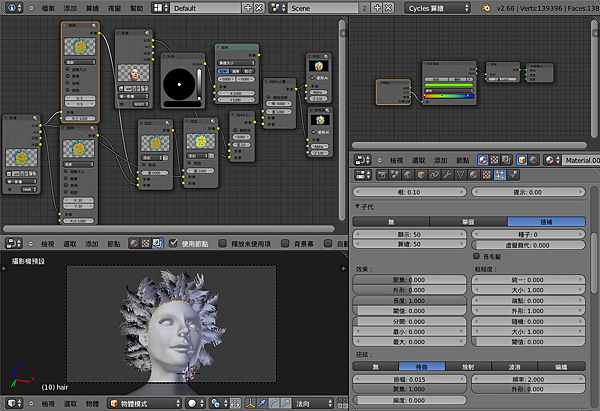
Task: Open the viewport shading mode dropdown
Action: click(196, 403)
